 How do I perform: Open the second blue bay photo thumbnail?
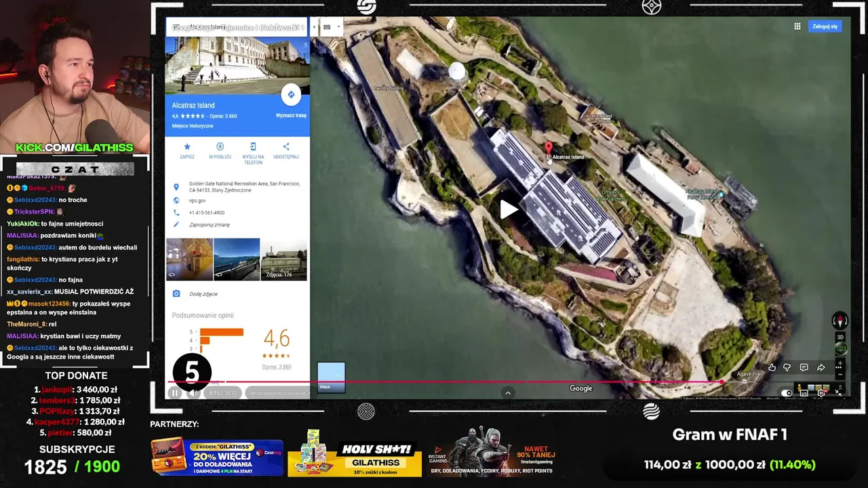pos(237,259)
